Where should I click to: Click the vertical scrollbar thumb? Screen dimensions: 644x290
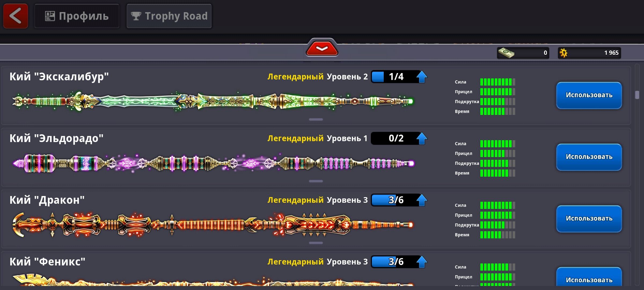[x=637, y=95]
